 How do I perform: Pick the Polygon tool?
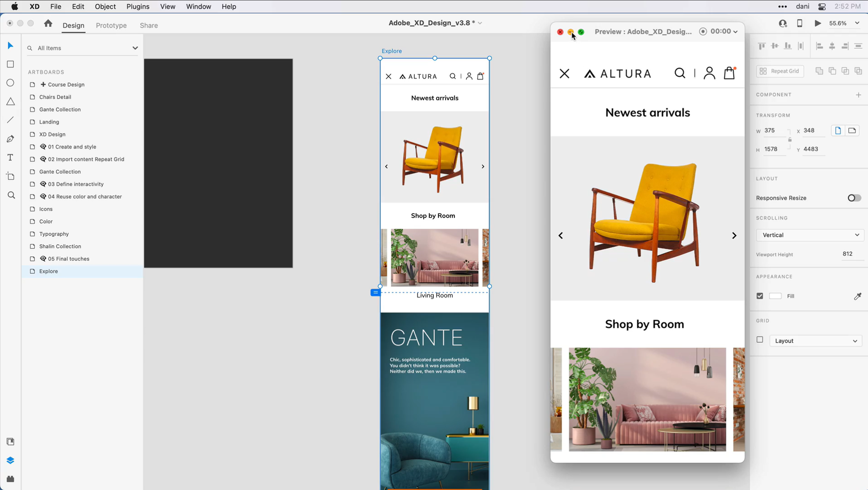click(x=11, y=101)
